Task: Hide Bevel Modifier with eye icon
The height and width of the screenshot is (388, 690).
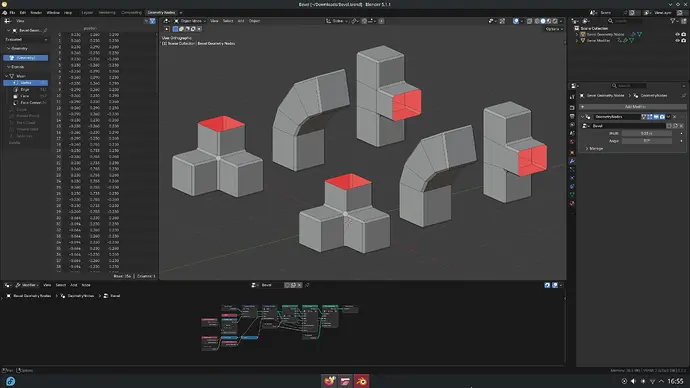Action: (678, 40)
